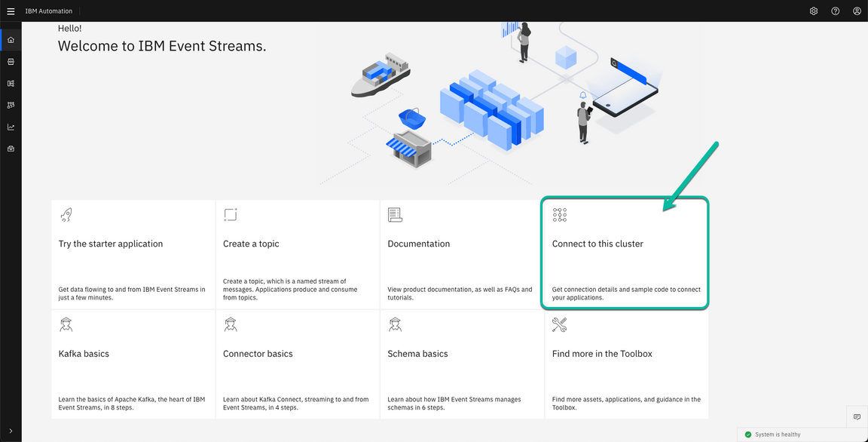Open the Monitoring metrics sidebar icon
The height and width of the screenshot is (442, 868).
[10, 127]
